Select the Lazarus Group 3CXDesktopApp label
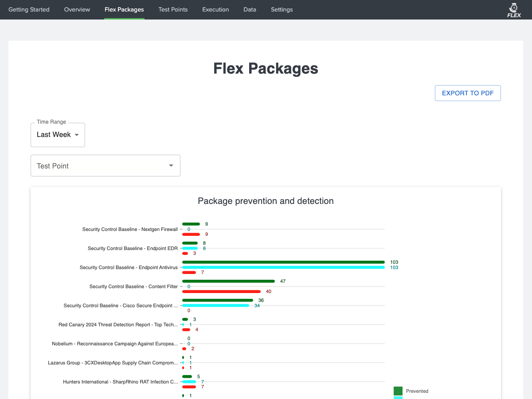532x399 pixels. point(113,363)
